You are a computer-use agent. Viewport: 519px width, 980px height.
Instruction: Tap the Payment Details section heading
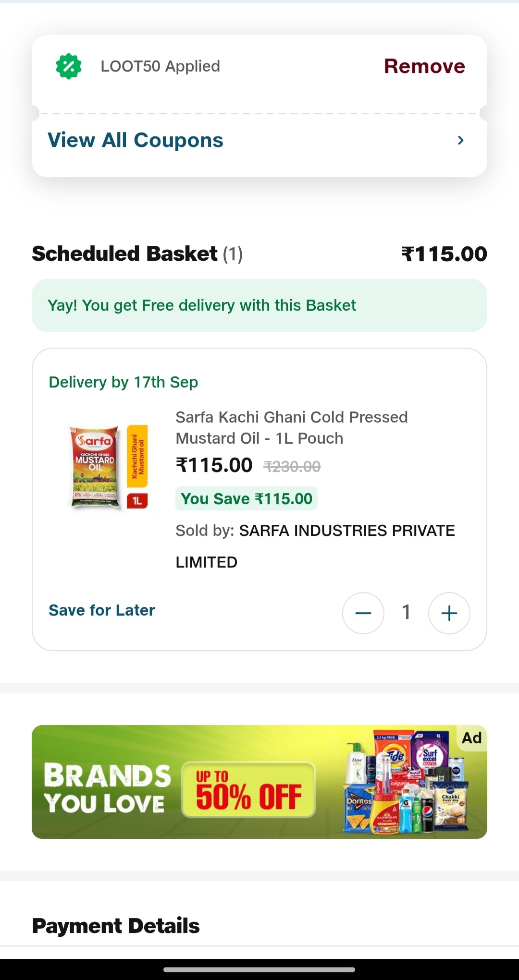[116, 926]
